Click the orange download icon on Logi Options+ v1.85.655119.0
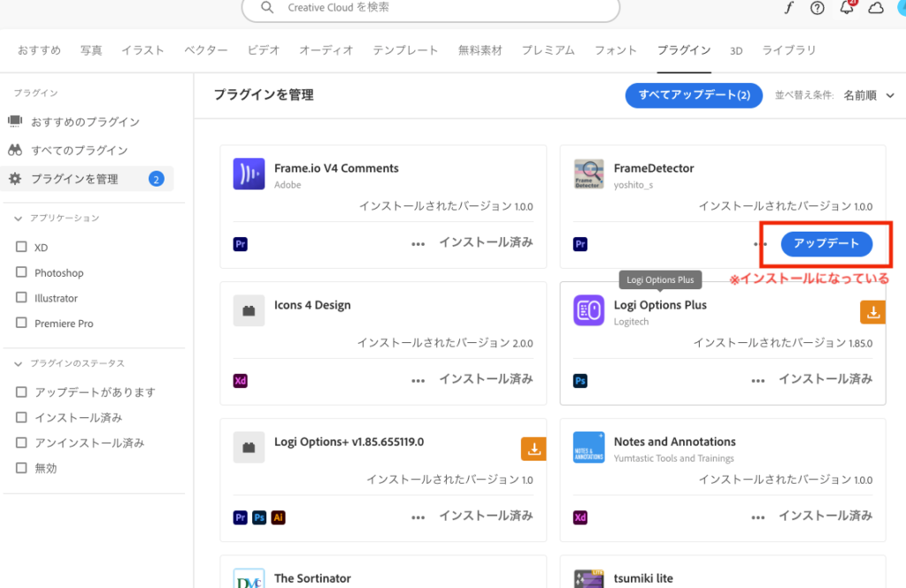 pyautogui.click(x=534, y=449)
